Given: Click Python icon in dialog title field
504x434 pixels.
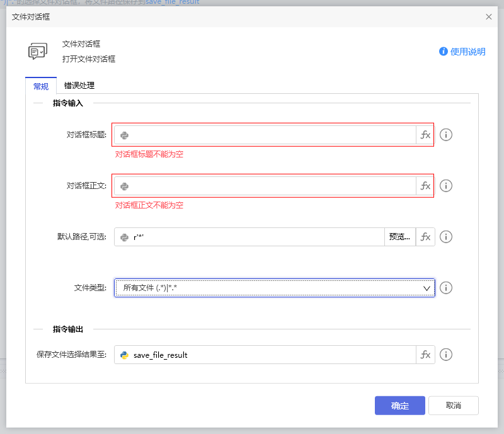Looking at the screenshot, I should click(x=125, y=135).
